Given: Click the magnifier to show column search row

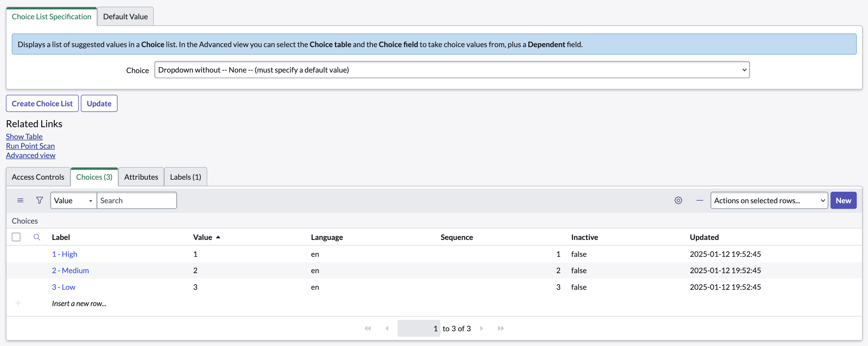Looking at the screenshot, I should (x=37, y=237).
